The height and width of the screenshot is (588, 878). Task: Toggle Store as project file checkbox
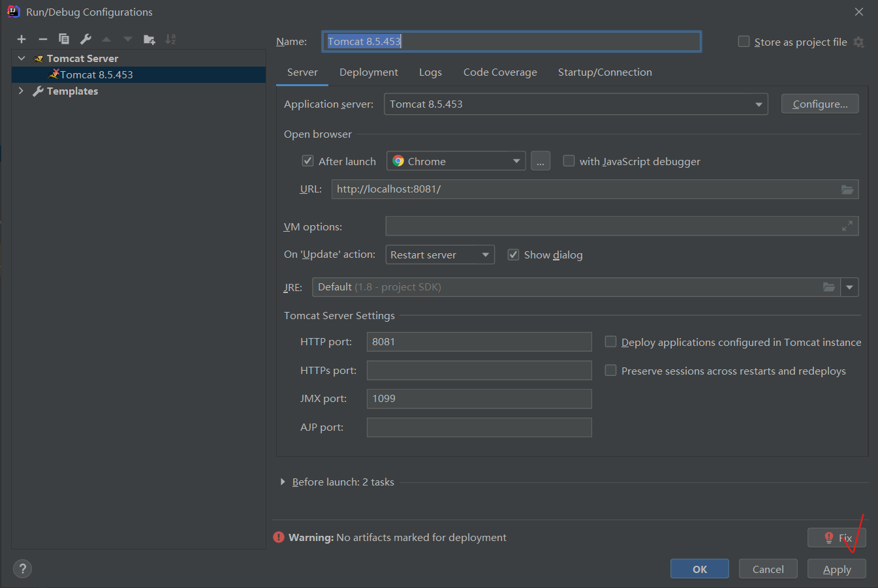tap(744, 42)
